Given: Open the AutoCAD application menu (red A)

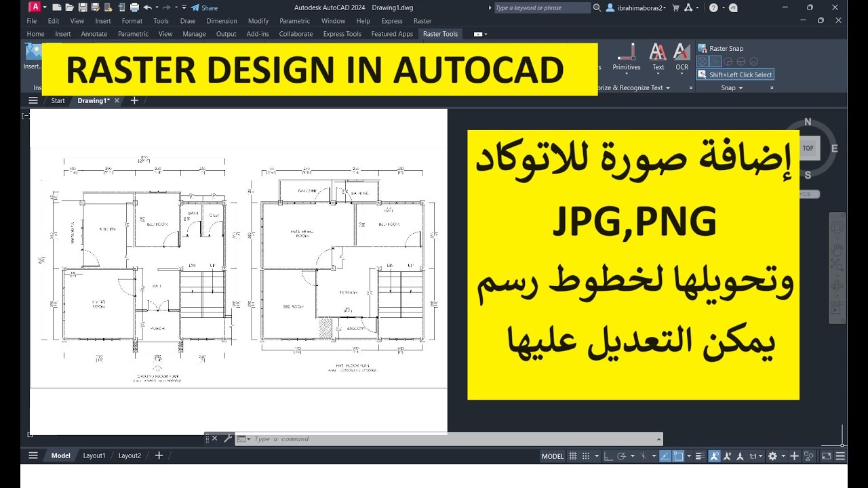Looking at the screenshot, I should coord(35,7).
